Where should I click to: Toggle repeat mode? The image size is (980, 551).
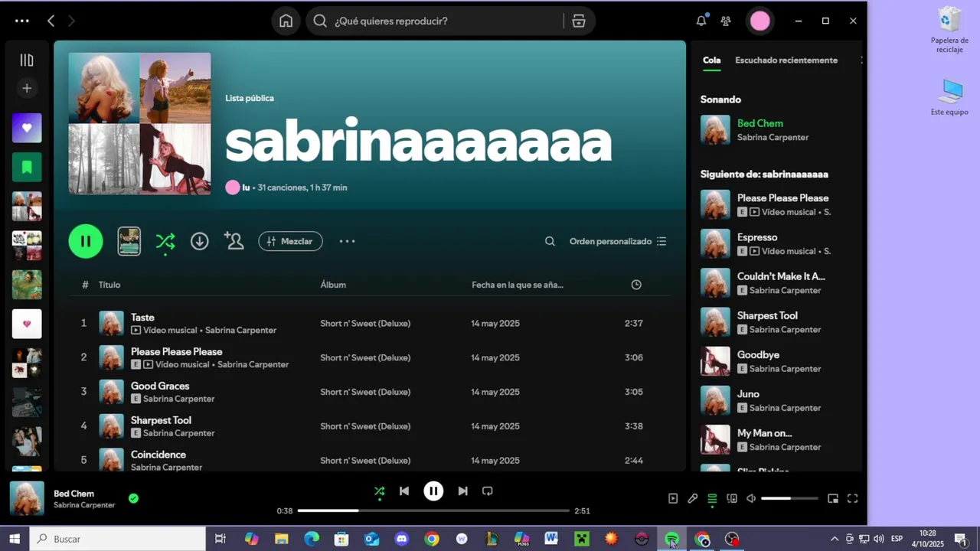click(x=488, y=491)
